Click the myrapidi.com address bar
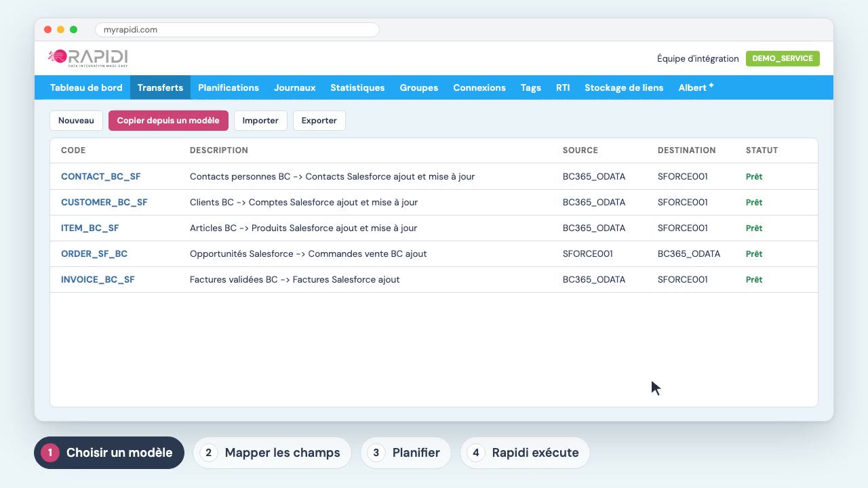This screenshot has height=488, width=868. pos(237,30)
